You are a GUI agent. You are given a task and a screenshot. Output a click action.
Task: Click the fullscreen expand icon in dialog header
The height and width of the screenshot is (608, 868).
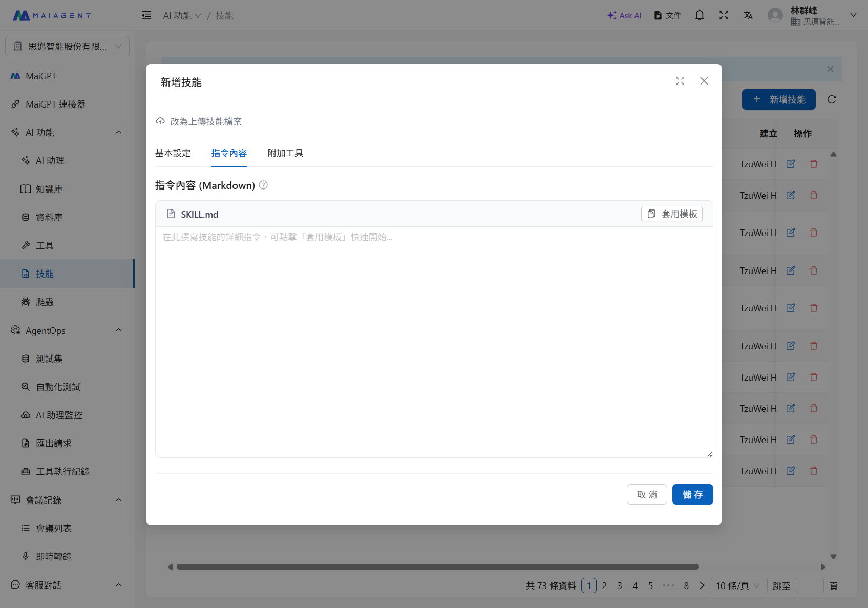680,81
